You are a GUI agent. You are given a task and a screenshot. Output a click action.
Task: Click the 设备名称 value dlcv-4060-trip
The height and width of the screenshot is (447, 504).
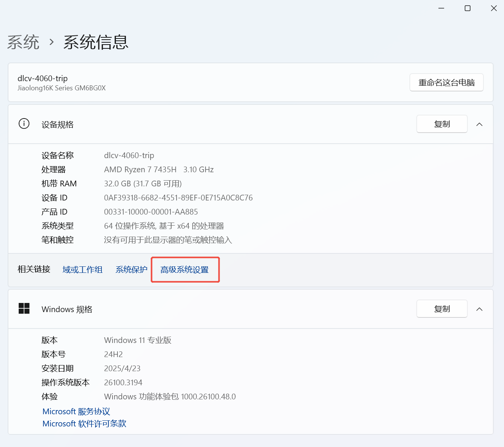pos(129,155)
